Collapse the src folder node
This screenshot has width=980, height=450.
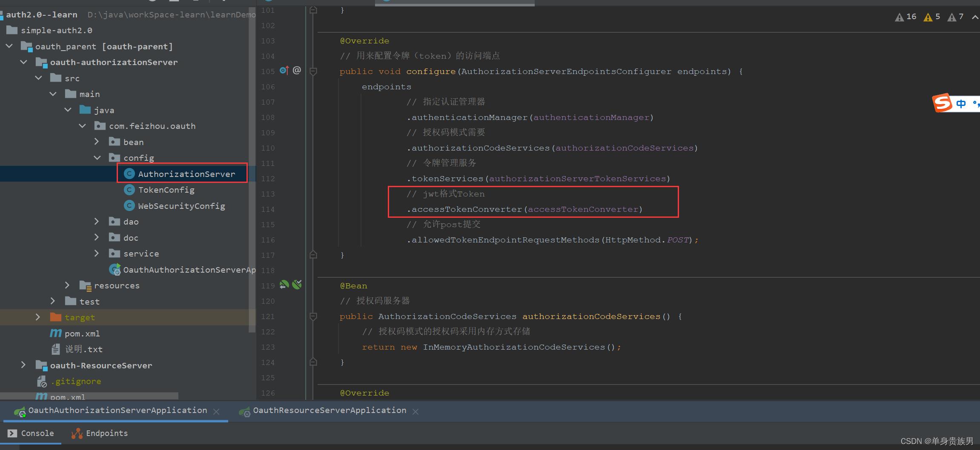tap(39, 78)
